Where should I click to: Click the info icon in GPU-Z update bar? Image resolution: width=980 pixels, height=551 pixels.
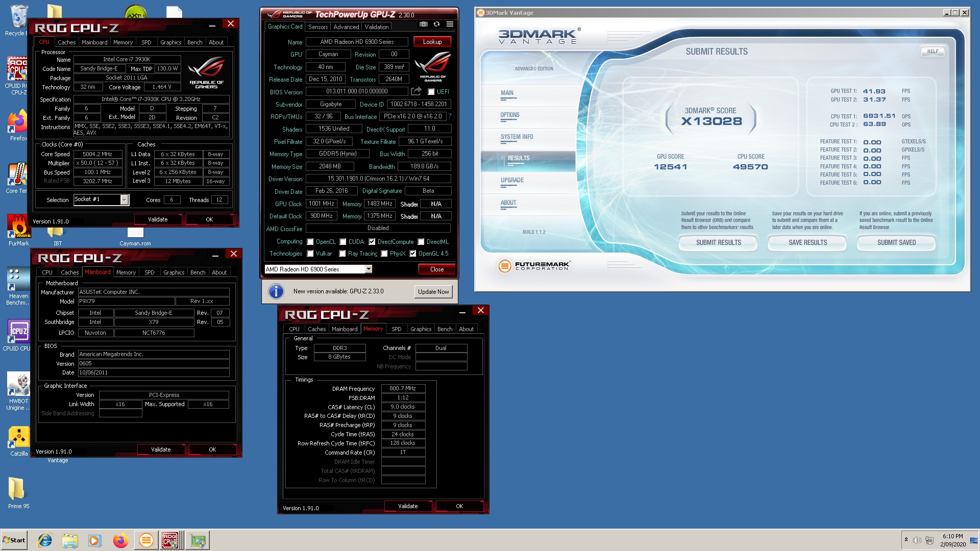coord(276,291)
